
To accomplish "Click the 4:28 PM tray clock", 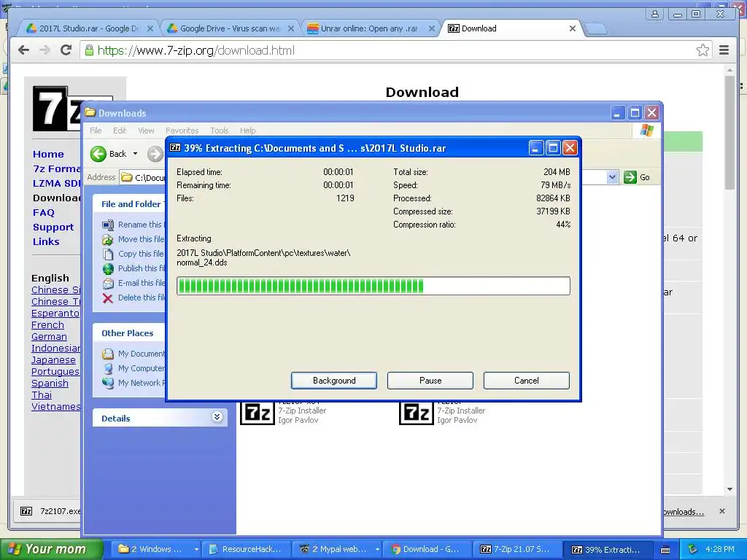I will tap(719, 549).
